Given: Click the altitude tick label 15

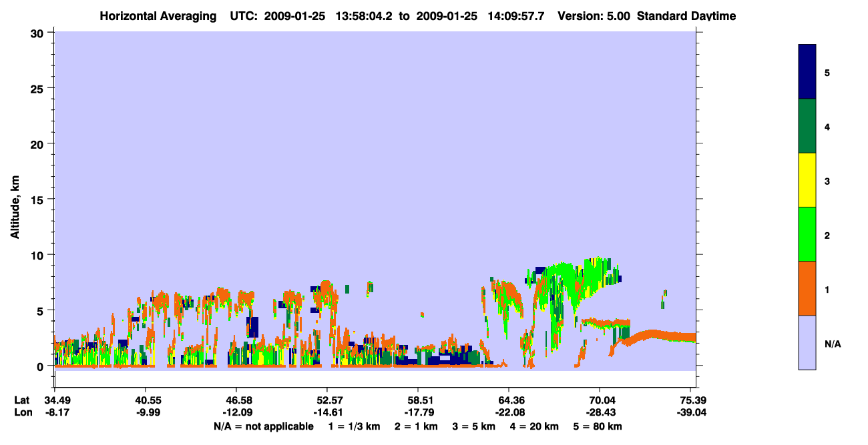Looking at the screenshot, I should (39, 199).
